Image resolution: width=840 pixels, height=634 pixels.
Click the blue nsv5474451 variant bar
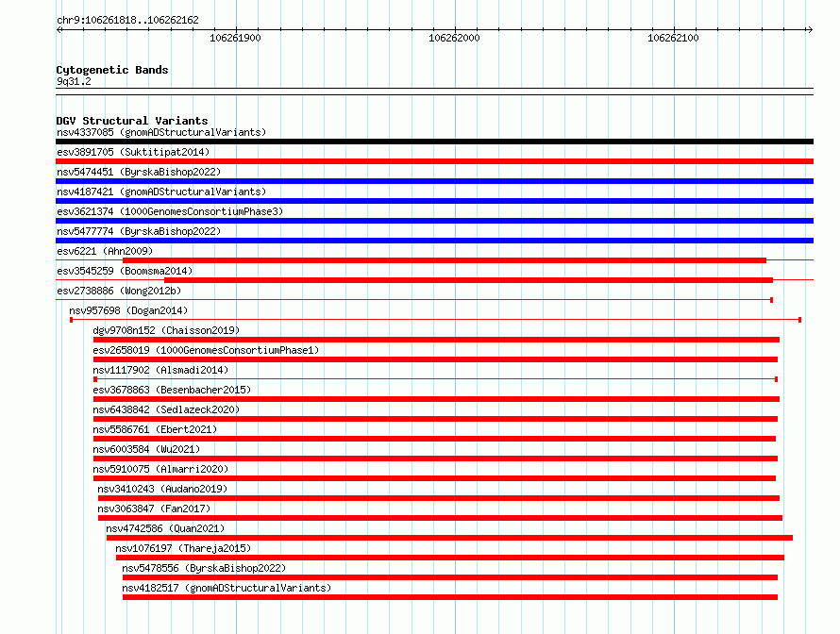[434, 181]
